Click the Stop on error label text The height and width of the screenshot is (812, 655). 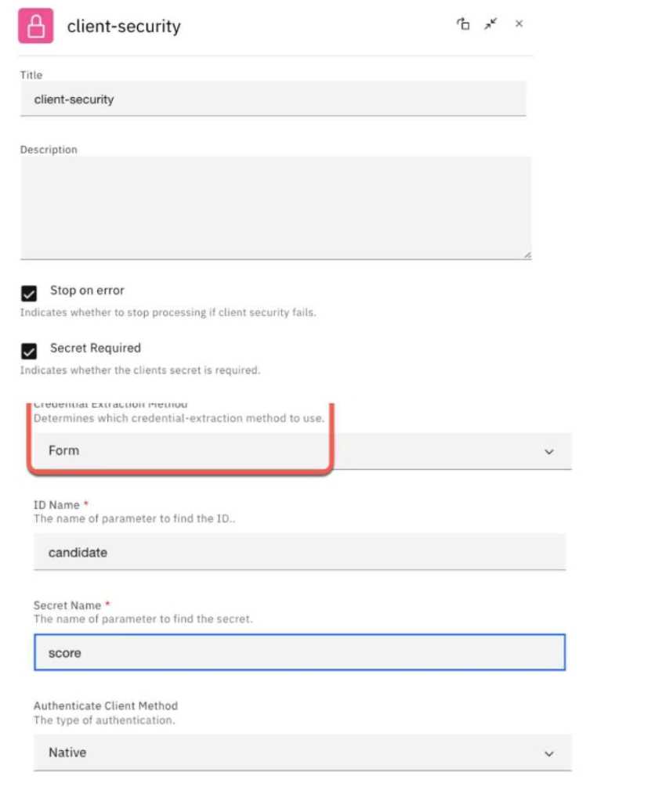87,291
